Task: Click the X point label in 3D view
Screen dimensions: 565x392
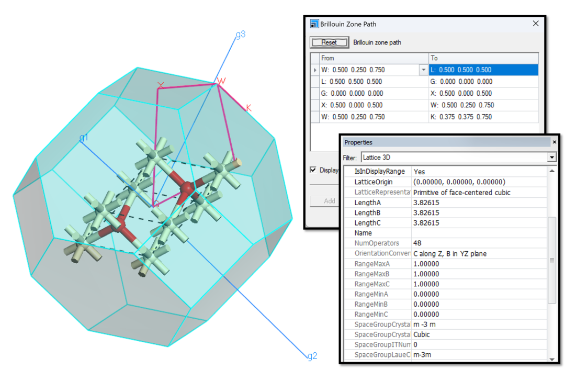Action: coord(161,85)
